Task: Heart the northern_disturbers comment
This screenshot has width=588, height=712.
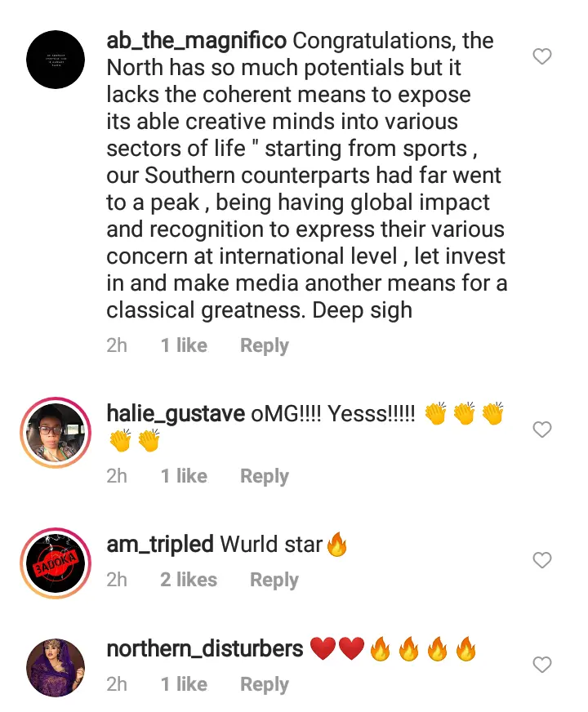Action: [x=541, y=665]
